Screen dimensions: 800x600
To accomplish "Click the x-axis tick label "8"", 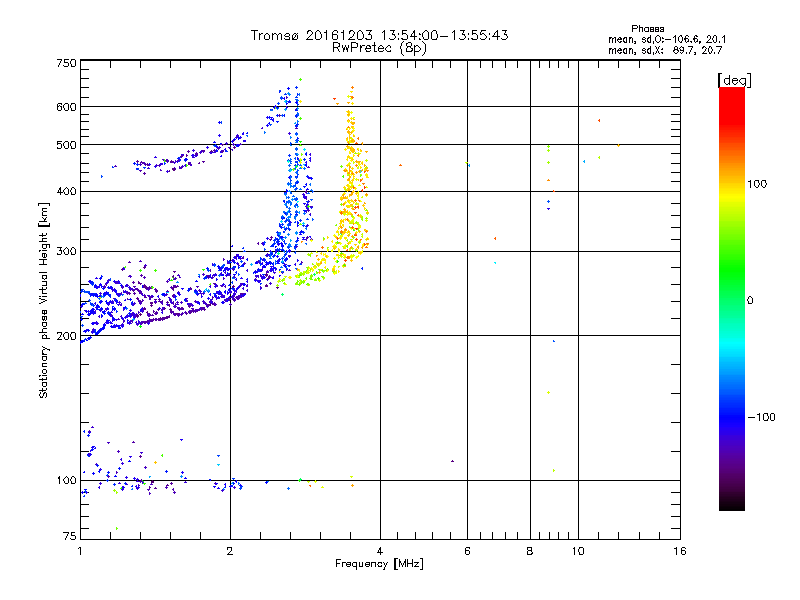I will (530, 551).
